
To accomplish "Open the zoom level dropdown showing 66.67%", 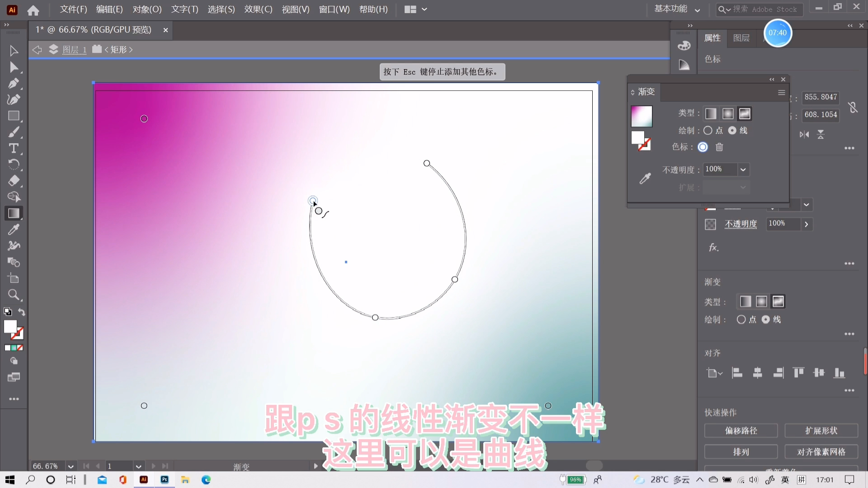I will [71, 466].
